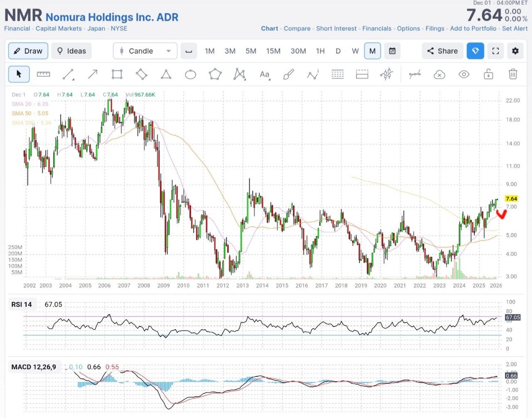Choose the arrow drawing tool
The height and width of the screenshot is (418, 532).
pyautogui.click(x=92, y=74)
